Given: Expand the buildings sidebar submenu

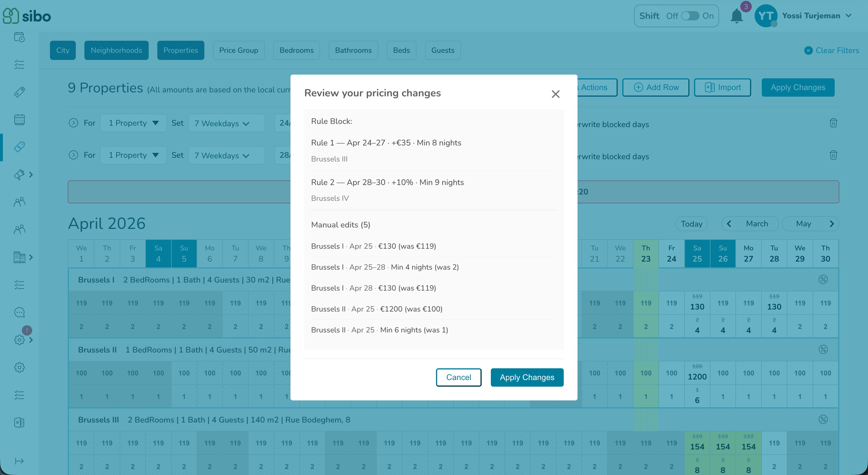Looking at the screenshot, I should (31, 257).
